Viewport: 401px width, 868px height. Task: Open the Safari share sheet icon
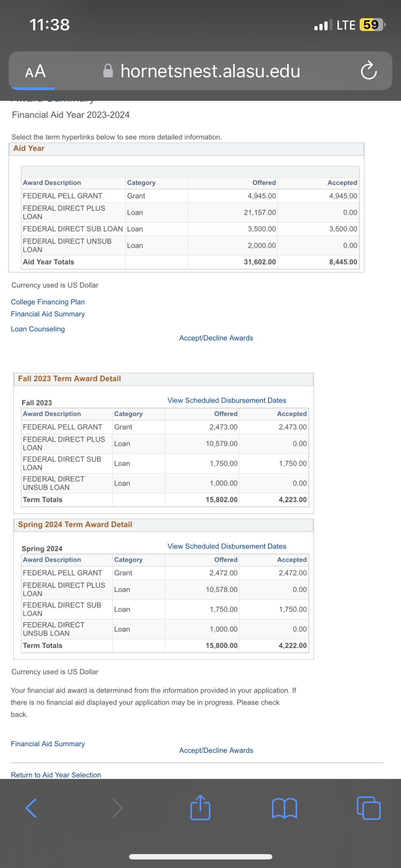click(200, 807)
